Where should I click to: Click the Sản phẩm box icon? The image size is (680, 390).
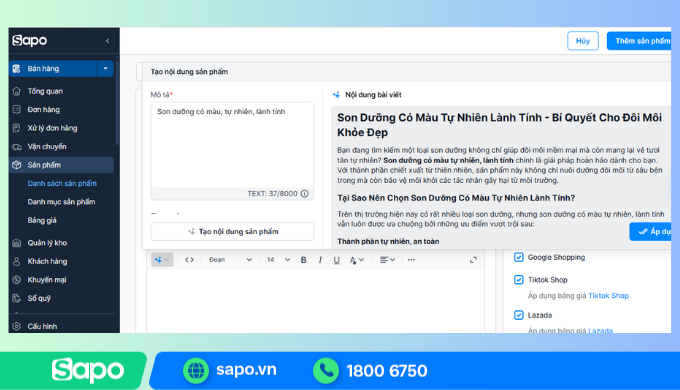tap(16, 165)
